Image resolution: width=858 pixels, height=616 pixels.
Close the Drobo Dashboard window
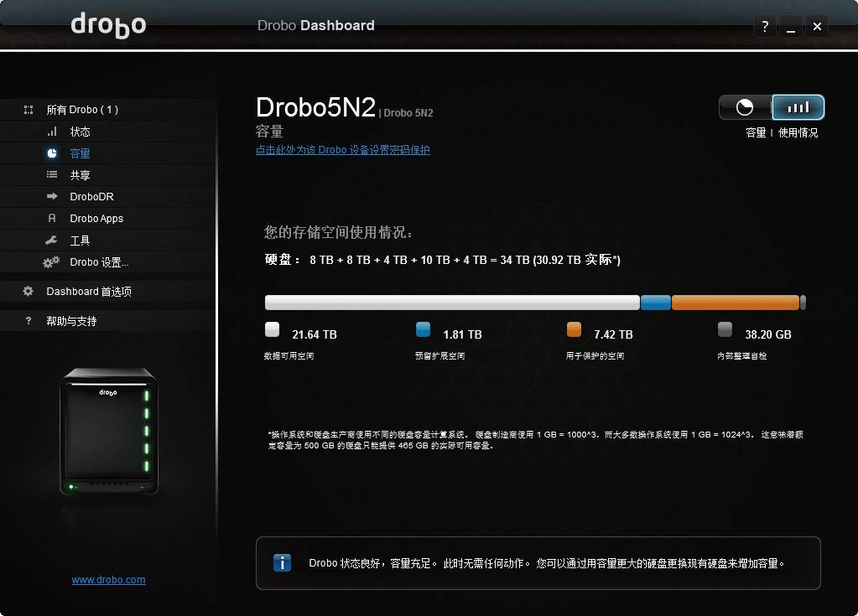(x=817, y=26)
